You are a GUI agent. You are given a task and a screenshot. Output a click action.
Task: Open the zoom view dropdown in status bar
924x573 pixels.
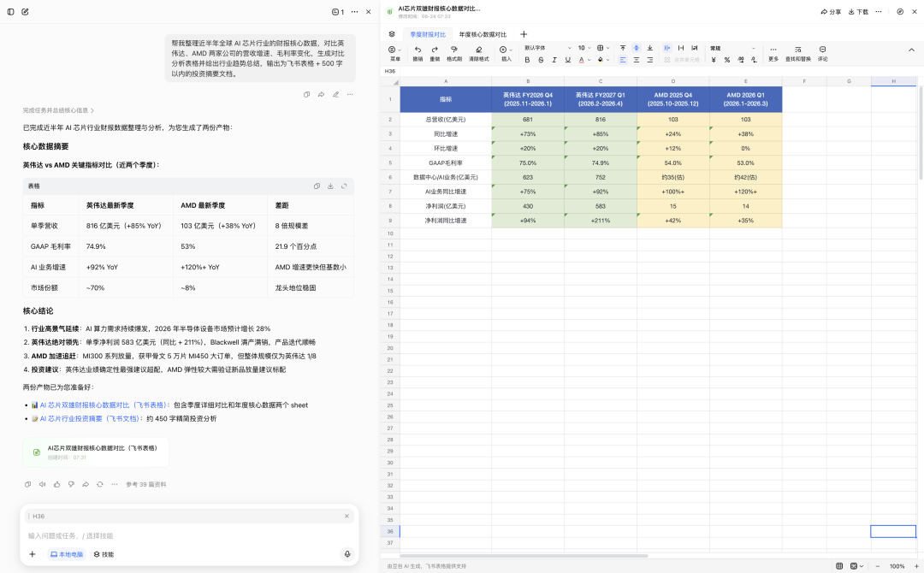pos(856,566)
